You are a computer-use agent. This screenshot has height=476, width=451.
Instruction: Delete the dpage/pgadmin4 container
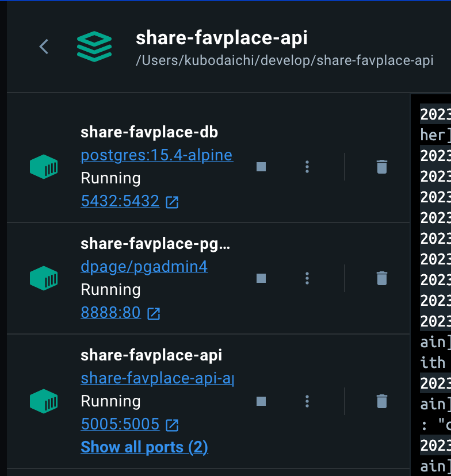(x=382, y=278)
